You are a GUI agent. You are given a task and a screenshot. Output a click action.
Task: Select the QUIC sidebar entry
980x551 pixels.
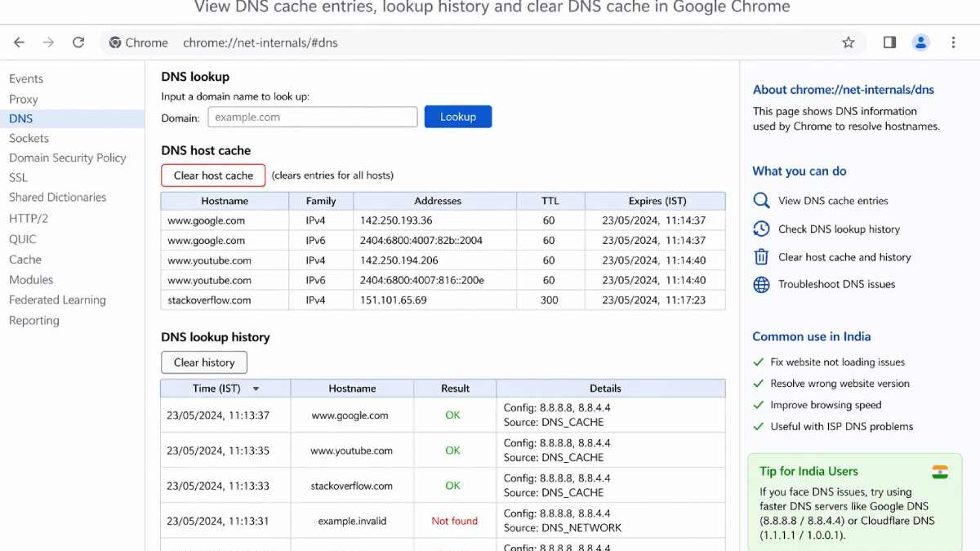tap(22, 238)
